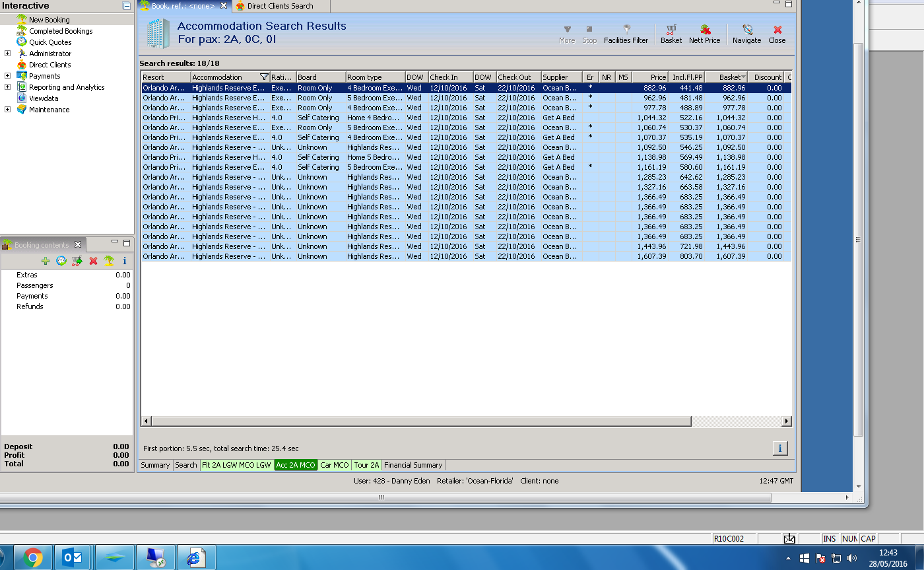Screen dimensions: 924x570
Task: Sort by the Resort column header
Action: pos(166,77)
